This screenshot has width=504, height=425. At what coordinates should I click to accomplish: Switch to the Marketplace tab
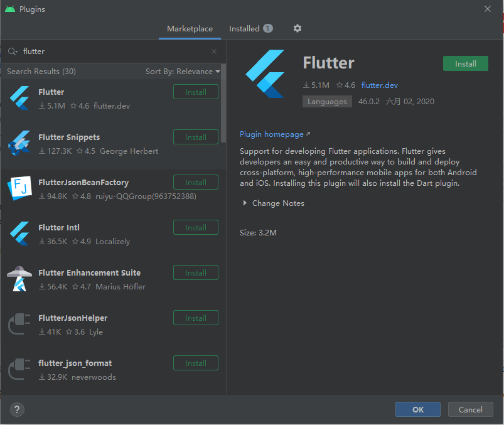click(x=190, y=29)
